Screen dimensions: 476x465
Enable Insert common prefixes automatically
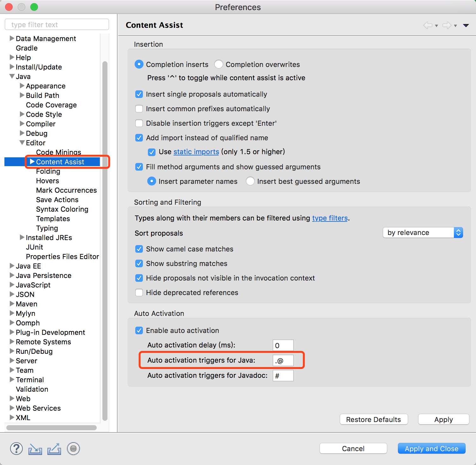[139, 109]
